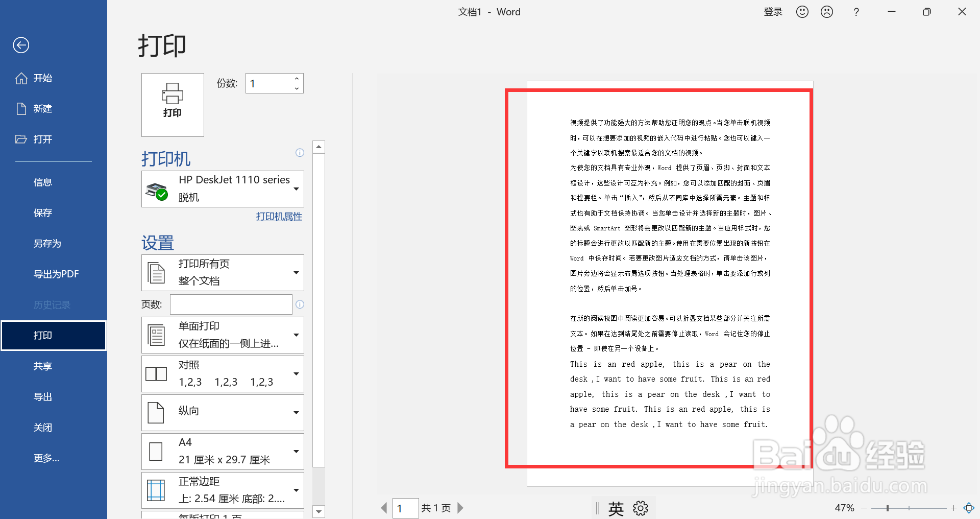The width and height of the screenshot is (980, 519).
Task: Expand the 单面打印 duplex dropdown
Action: (223, 335)
